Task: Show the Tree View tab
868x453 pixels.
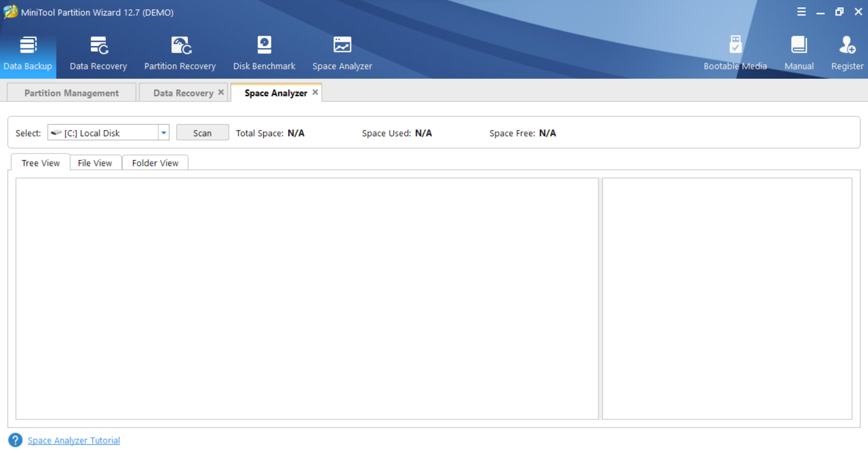Action: coord(41,163)
